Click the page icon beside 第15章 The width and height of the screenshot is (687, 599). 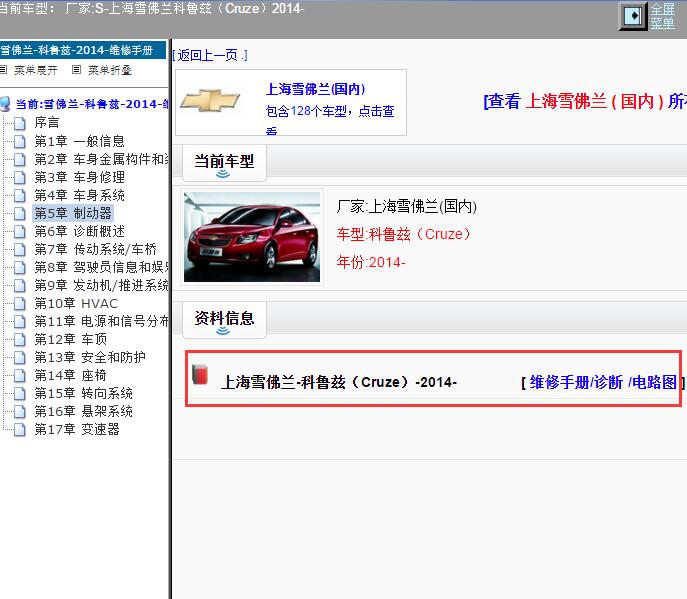(x=19, y=393)
